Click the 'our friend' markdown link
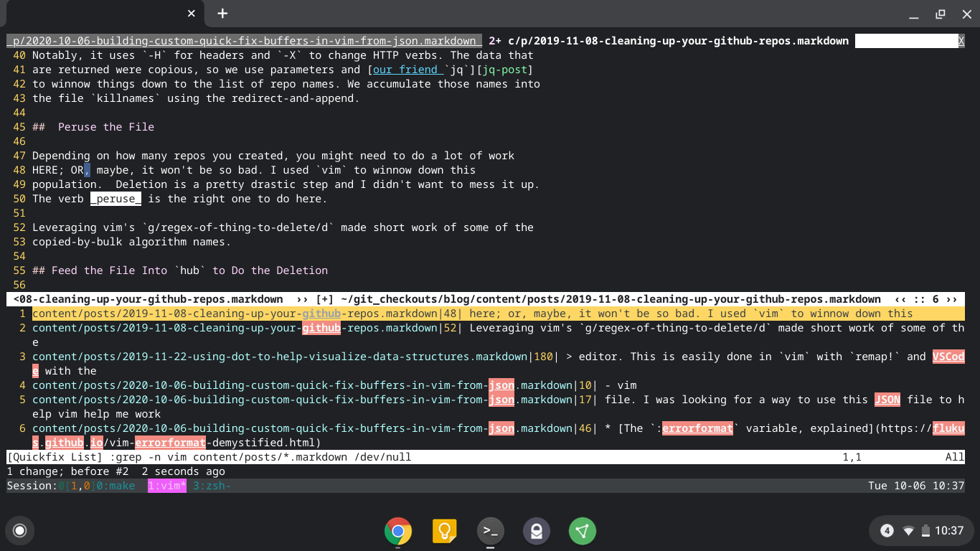980x551 pixels. coord(405,70)
